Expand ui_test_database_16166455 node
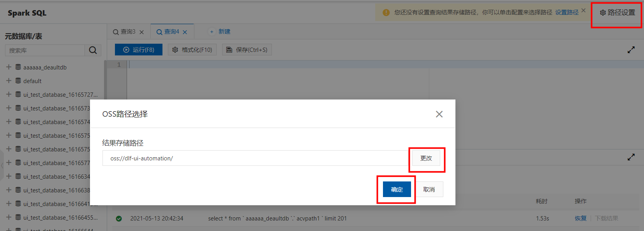644x231 pixels. pos(9,217)
